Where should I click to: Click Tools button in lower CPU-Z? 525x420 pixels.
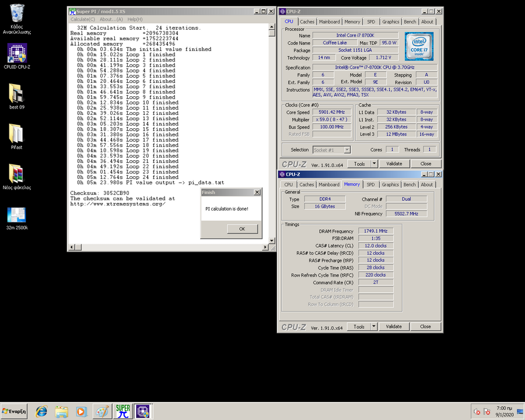[x=359, y=327]
